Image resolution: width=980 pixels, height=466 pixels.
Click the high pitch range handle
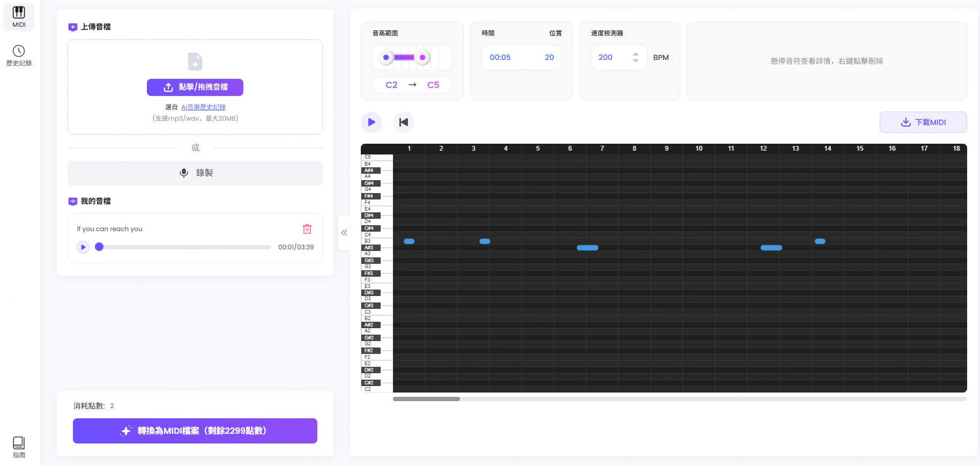click(x=422, y=57)
